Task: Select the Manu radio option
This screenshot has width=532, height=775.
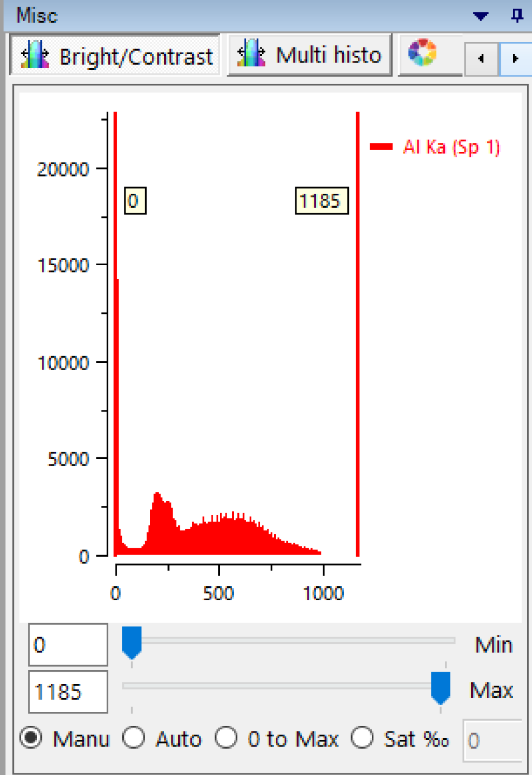Action: (x=31, y=738)
